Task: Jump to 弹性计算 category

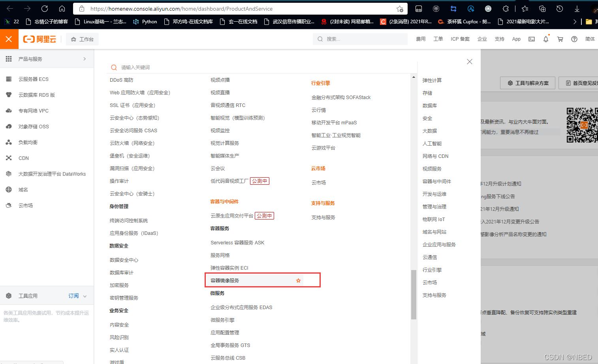Action: click(x=432, y=81)
